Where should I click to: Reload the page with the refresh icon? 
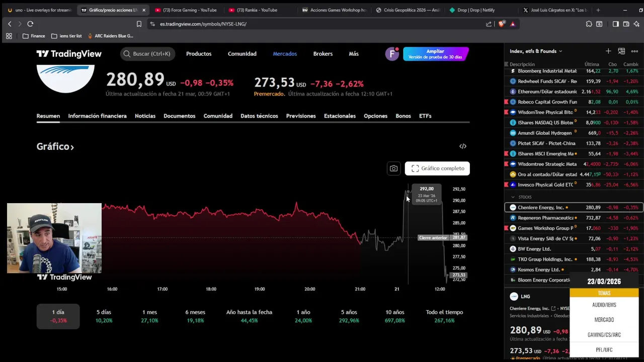[x=30, y=24]
